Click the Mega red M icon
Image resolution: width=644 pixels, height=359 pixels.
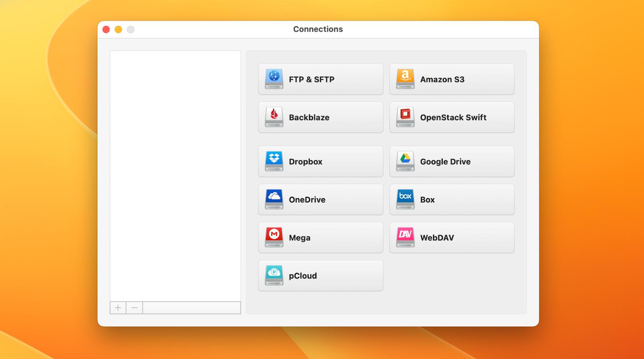point(274,237)
